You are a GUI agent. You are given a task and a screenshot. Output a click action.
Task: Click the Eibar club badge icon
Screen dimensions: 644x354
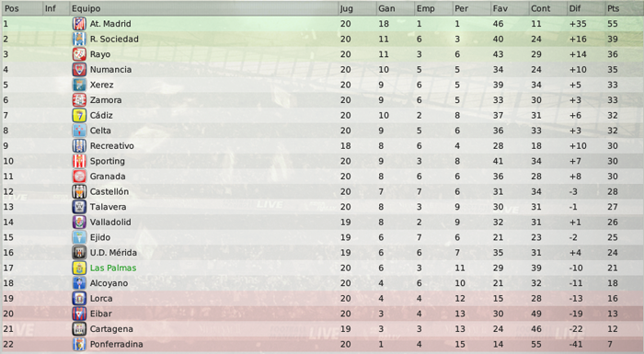coord(79,314)
